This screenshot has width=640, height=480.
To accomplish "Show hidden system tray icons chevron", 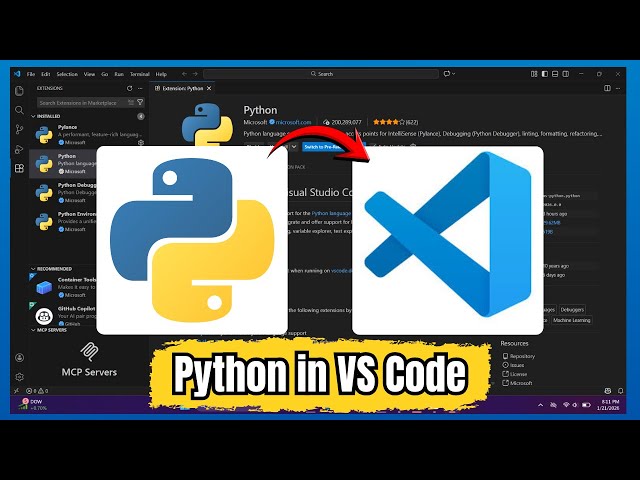I will pyautogui.click(x=540, y=405).
